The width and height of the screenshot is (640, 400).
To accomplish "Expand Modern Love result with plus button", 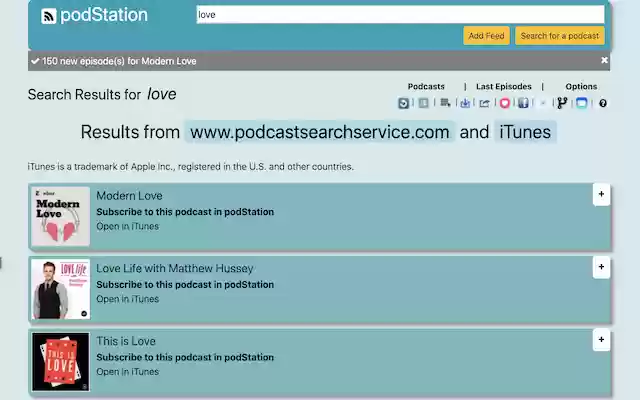I will 601,194.
